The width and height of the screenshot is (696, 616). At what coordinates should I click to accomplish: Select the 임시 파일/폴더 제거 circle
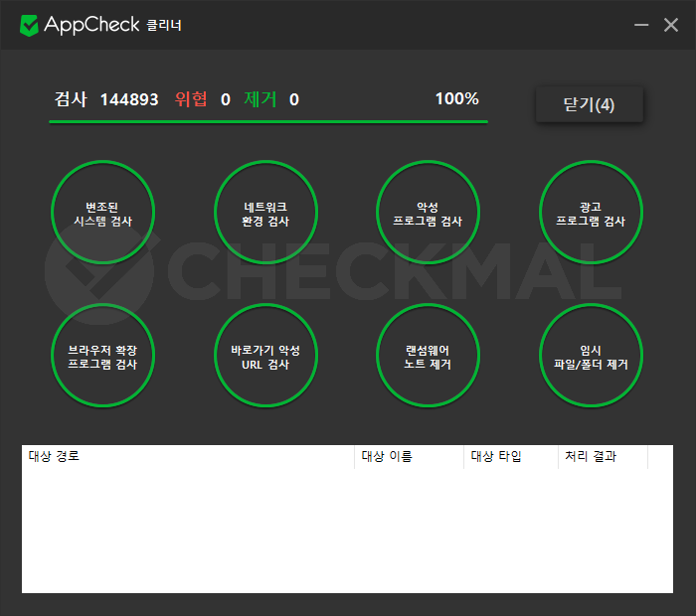(x=590, y=357)
